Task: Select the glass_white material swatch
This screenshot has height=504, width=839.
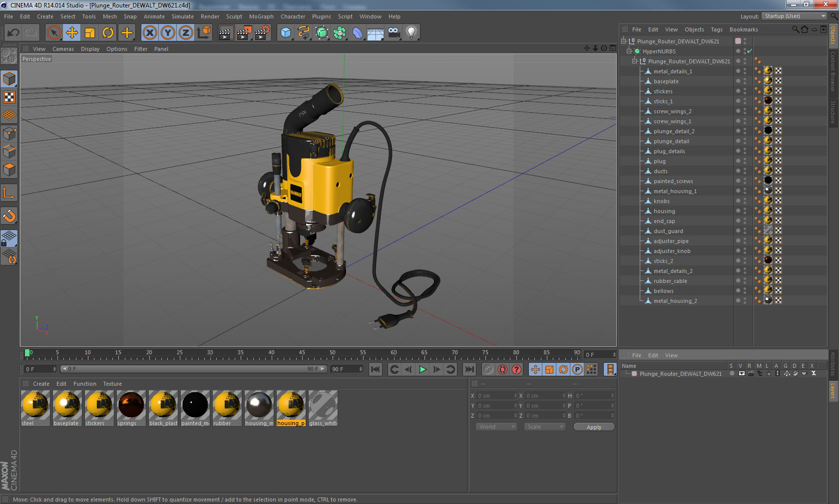Action: pyautogui.click(x=323, y=408)
